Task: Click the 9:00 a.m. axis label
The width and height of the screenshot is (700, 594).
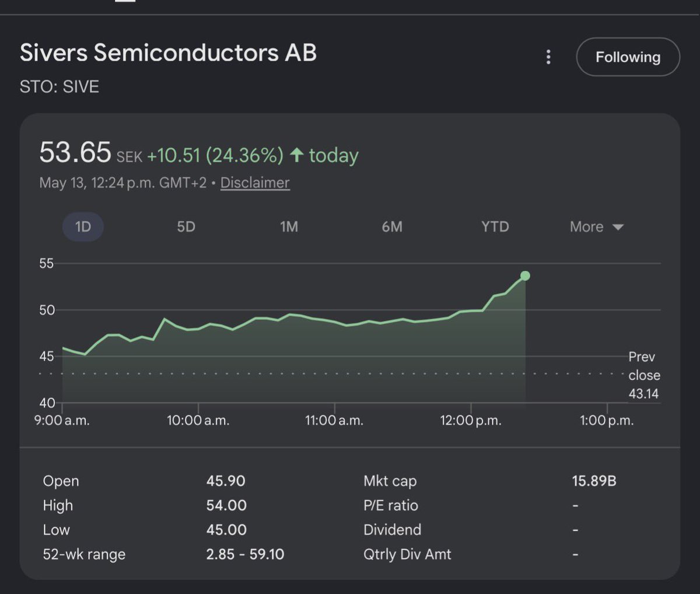Action: point(62,421)
